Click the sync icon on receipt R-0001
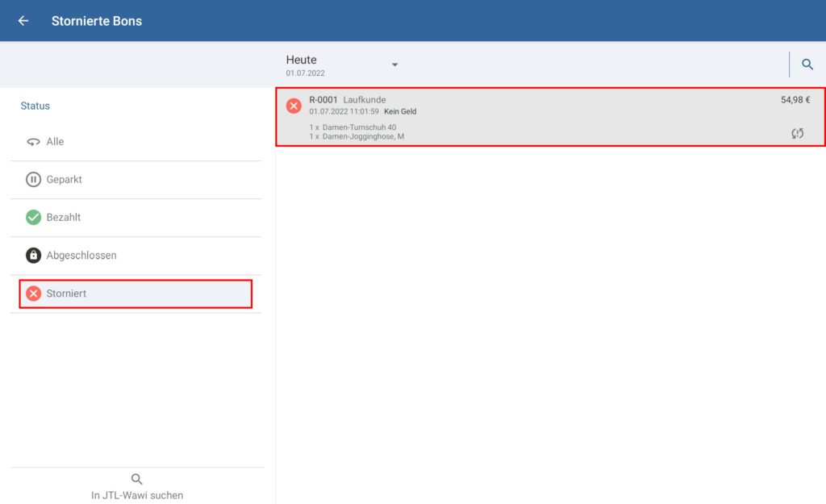The width and height of the screenshot is (826, 504). [x=797, y=134]
